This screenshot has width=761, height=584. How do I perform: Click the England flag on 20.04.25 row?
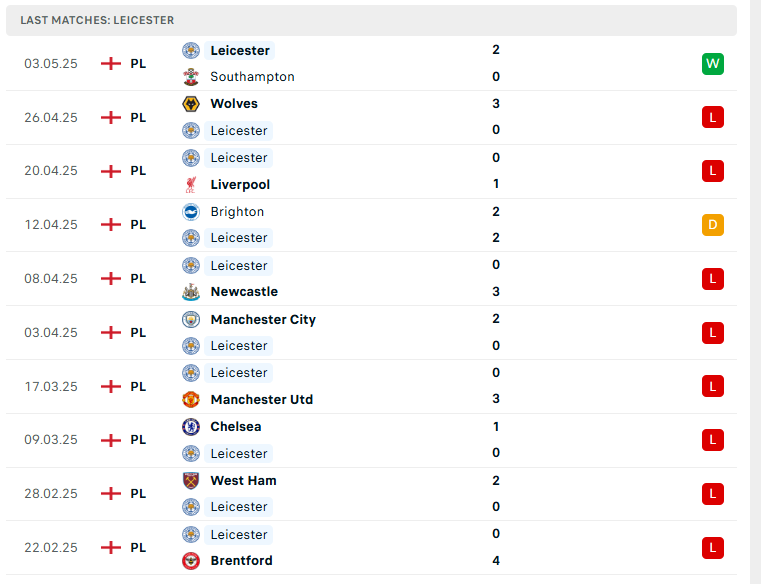[111, 171]
